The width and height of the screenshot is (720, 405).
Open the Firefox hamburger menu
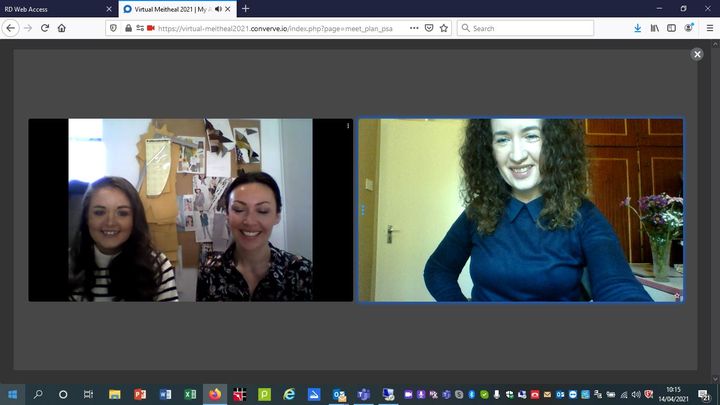pos(707,28)
